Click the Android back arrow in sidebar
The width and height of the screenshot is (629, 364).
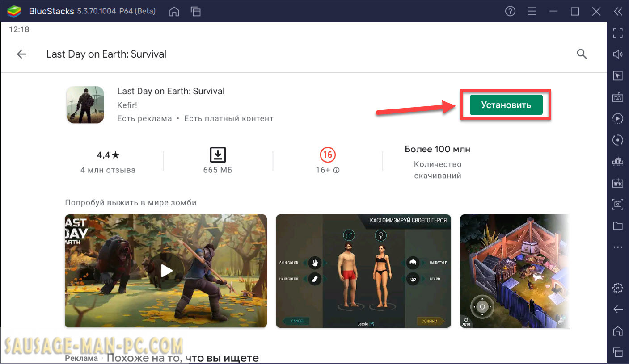[x=618, y=309]
